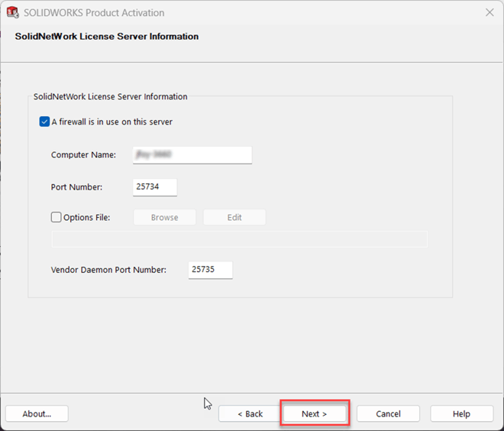The height and width of the screenshot is (431, 504).
Task: Click the Computer Name field
Action: tap(192, 155)
